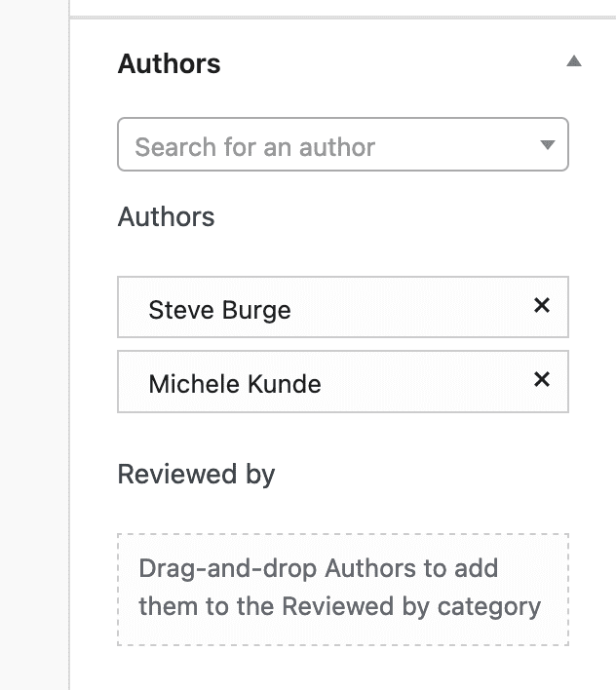Click the bold Authors panel title
The width and height of the screenshot is (616, 690).
point(169,64)
